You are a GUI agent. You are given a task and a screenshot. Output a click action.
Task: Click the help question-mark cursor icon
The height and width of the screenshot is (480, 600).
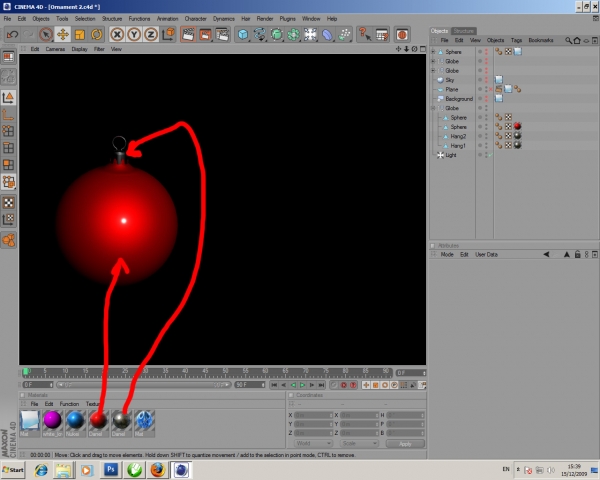pyautogui.click(x=365, y=34)
